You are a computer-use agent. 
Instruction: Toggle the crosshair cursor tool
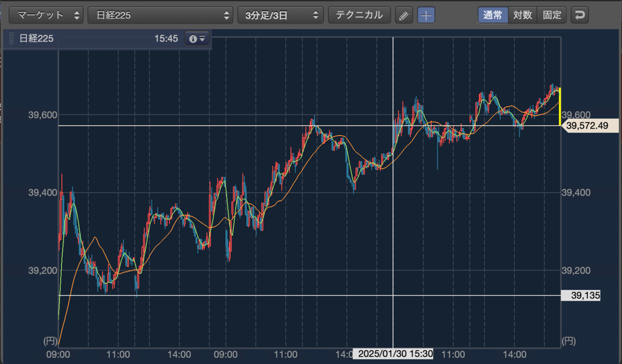426,15
